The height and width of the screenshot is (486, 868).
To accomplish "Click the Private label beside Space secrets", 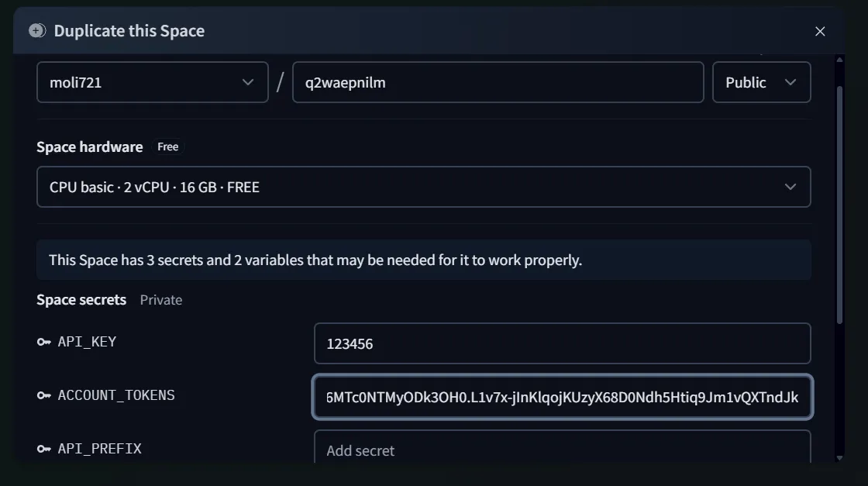I will coord(161,300).
